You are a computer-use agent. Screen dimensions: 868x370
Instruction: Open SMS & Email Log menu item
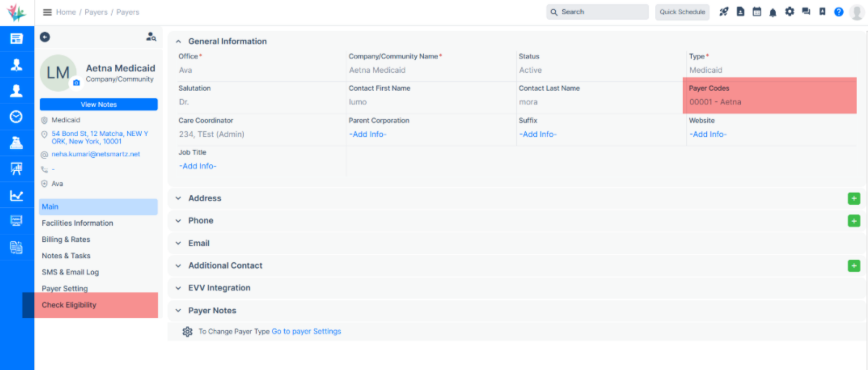tap(70, 273)
